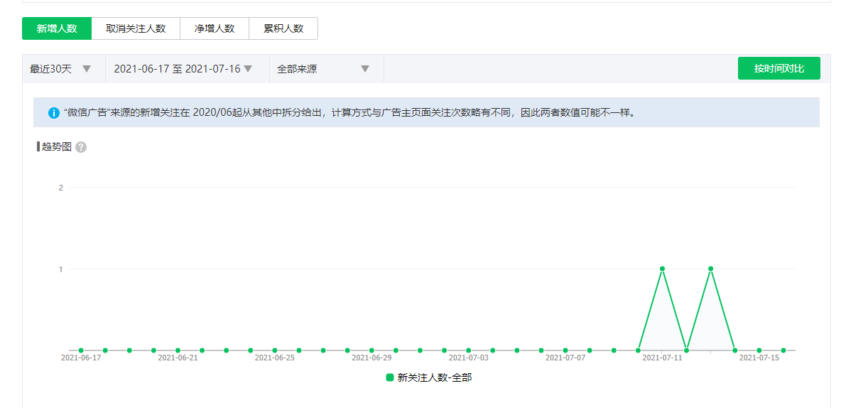The image size is (868, 408).
Task: Click the data point at 2021-06-17
Action: pyautogui.click(x=81, y=350)
